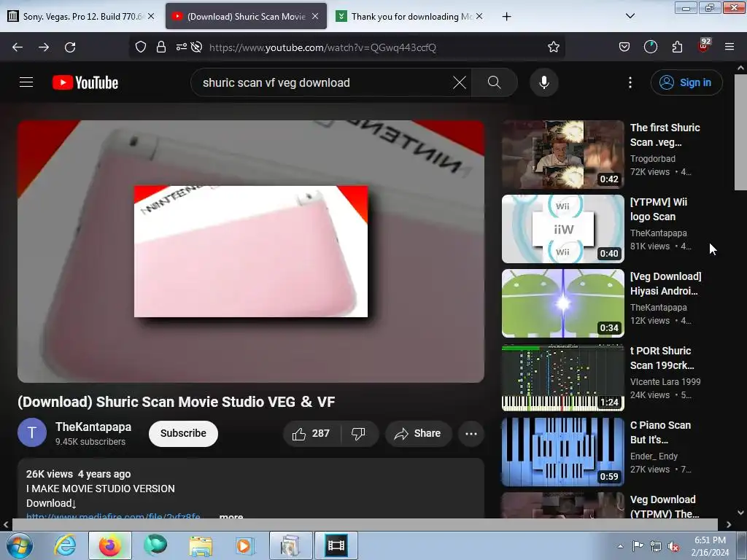Click the YouTube search magnifier button
This screenshot has height=560, width=747.
pos(494,82)
